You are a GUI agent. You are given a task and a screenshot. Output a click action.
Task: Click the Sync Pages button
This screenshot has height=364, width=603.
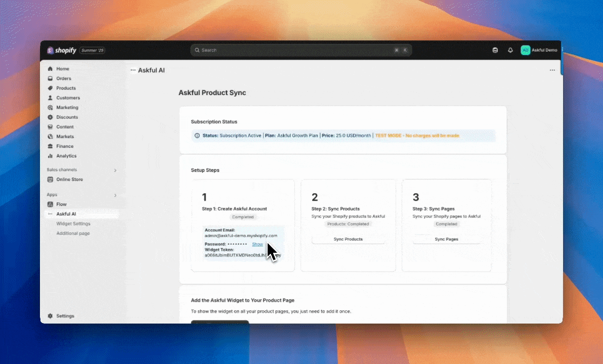click(x=447, y=239)
